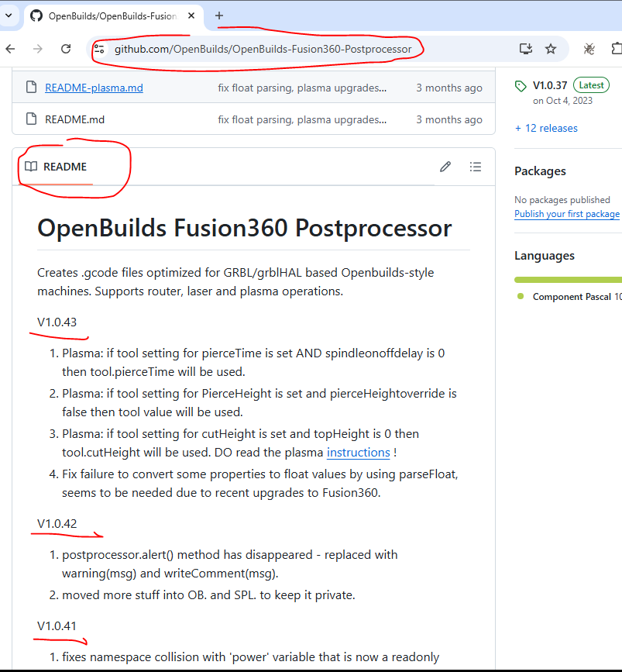Click Publish your first package link
Image resolution: width=622 pixels, height=672 pixels.
[x=567, y=214]
